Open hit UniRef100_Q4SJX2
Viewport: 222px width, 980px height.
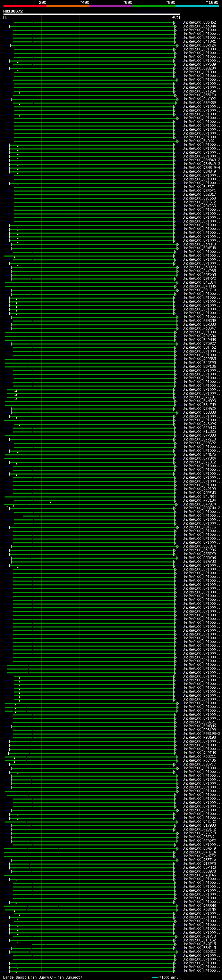pyautogui.click(x=199, y=822)
